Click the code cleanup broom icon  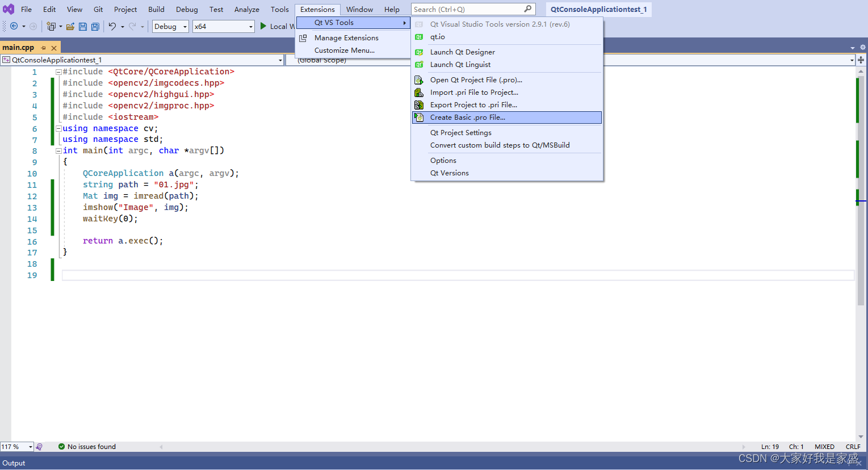coord(39,447)
